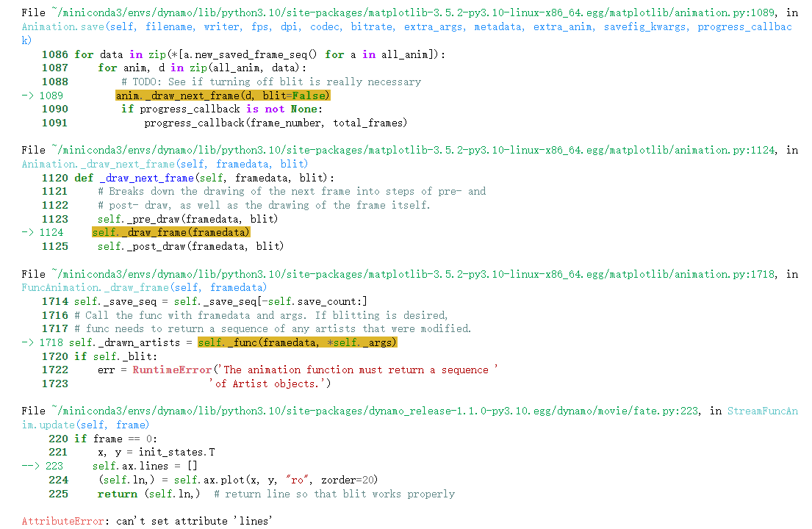Click the RuntimeError text on line 1722
Screen dimensions: 812x529
(x=172, y=370)
